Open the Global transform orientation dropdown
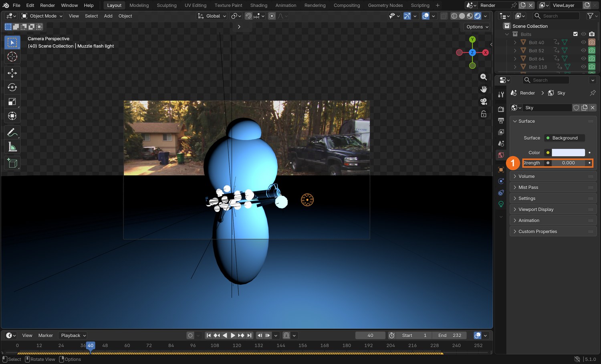Viewport: 601px width, 364px height. tap(212, 16)
